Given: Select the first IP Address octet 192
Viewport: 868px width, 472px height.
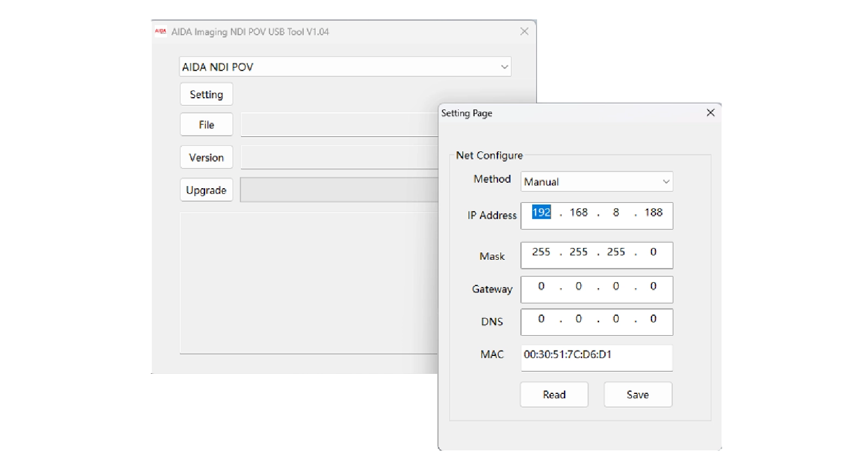Looking at the screenshot, I should (x=541, y=212).
